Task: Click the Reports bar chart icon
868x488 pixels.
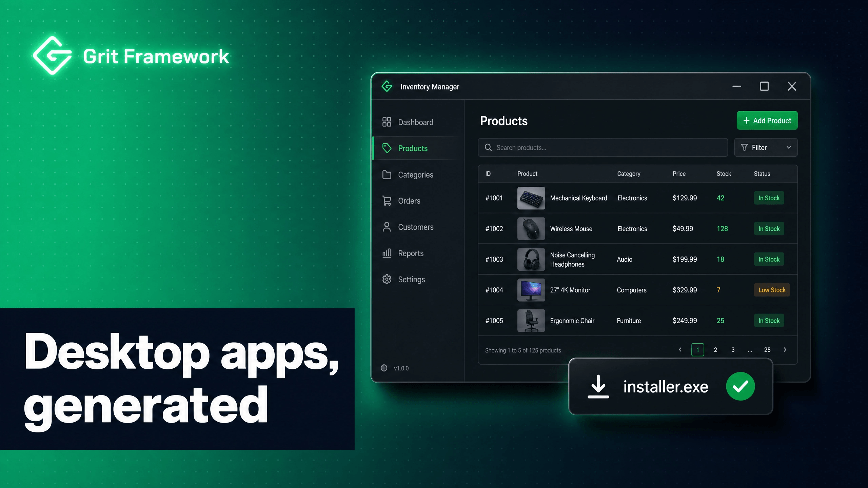Action: (387, 253)
